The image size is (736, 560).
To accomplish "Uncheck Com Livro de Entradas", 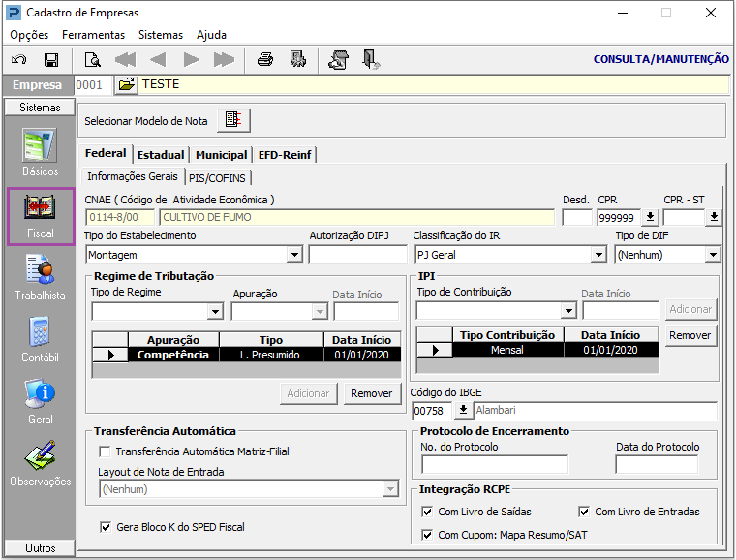I will click(584, 512).
